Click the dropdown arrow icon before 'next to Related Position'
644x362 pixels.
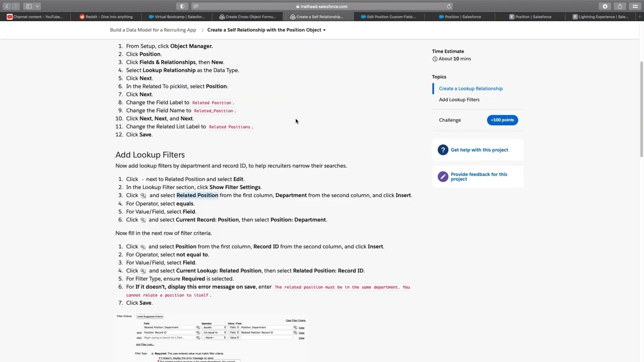143,179
